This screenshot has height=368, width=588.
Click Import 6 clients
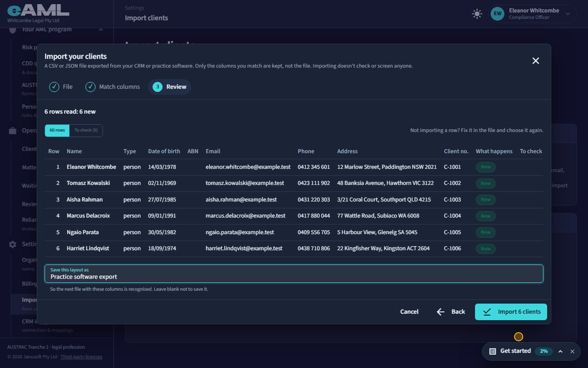(x=511, y=311)
